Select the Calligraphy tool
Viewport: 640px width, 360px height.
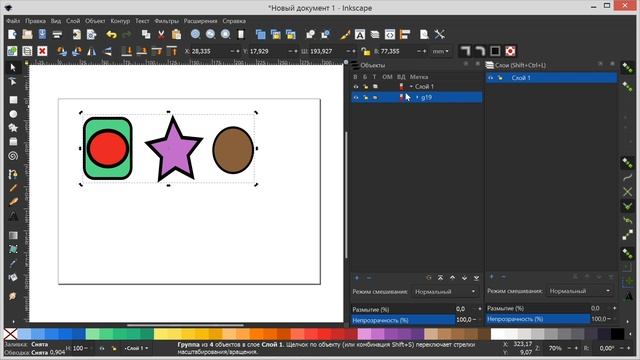click(x=13, y=202)
